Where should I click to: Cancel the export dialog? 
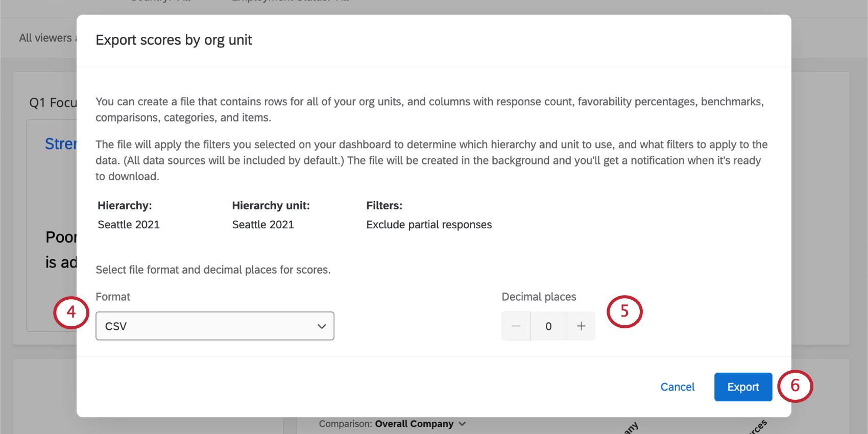point(677,387)
